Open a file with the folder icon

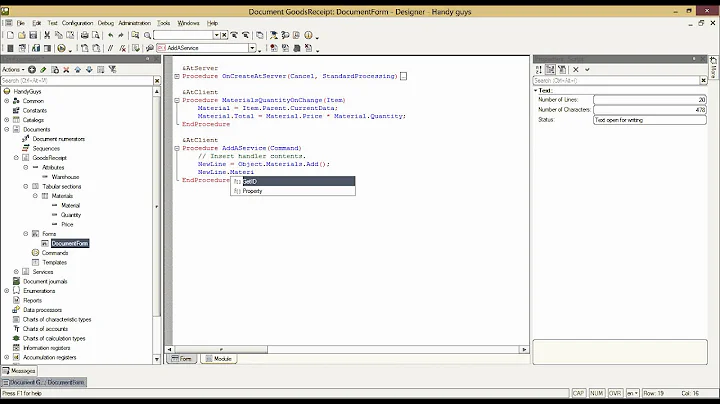coord(22,35)
